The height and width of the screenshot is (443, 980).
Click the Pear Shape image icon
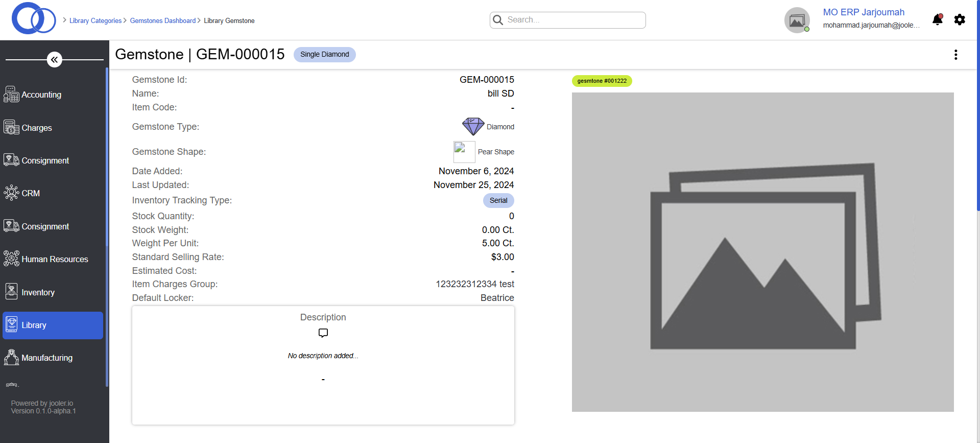pos(464,152)
